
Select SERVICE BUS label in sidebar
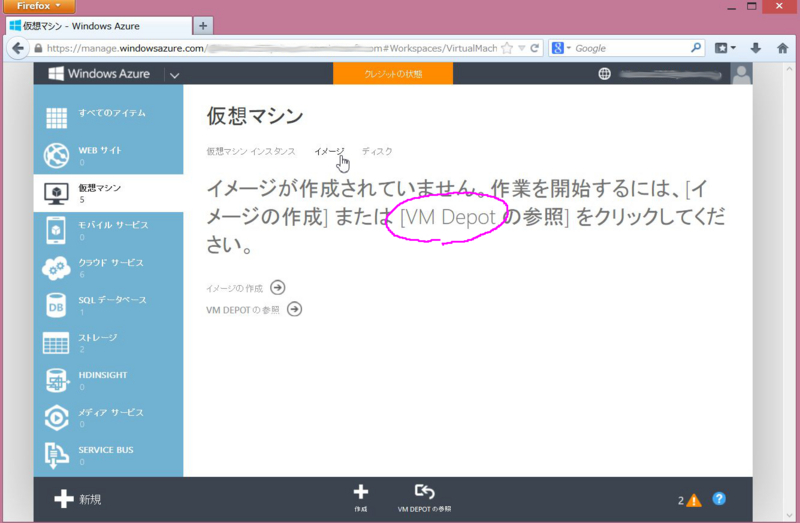tap(106, 450)
